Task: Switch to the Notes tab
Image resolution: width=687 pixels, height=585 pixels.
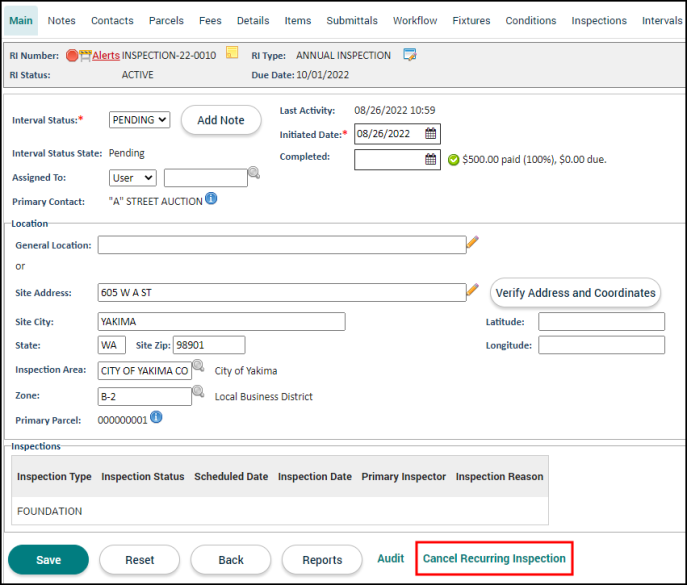Action: 61,21
